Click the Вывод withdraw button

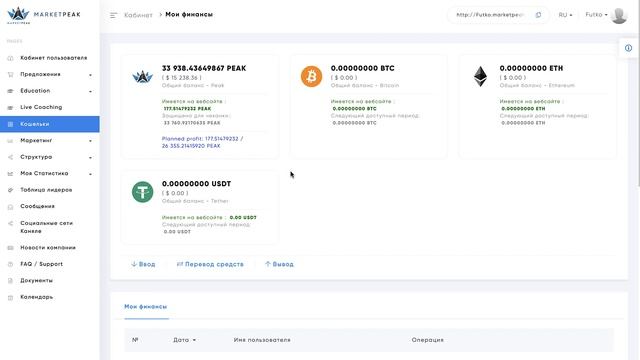(x=279, y=264)
